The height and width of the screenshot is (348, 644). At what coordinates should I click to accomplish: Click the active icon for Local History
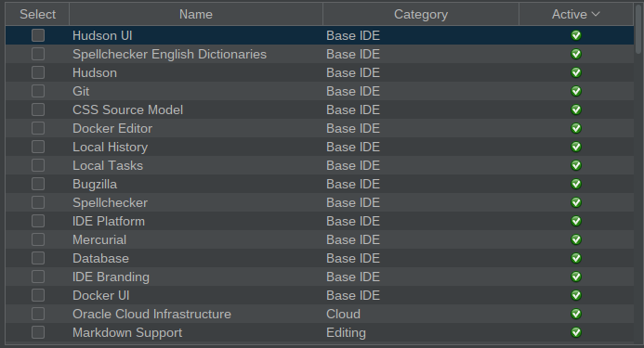click(576, 147)
